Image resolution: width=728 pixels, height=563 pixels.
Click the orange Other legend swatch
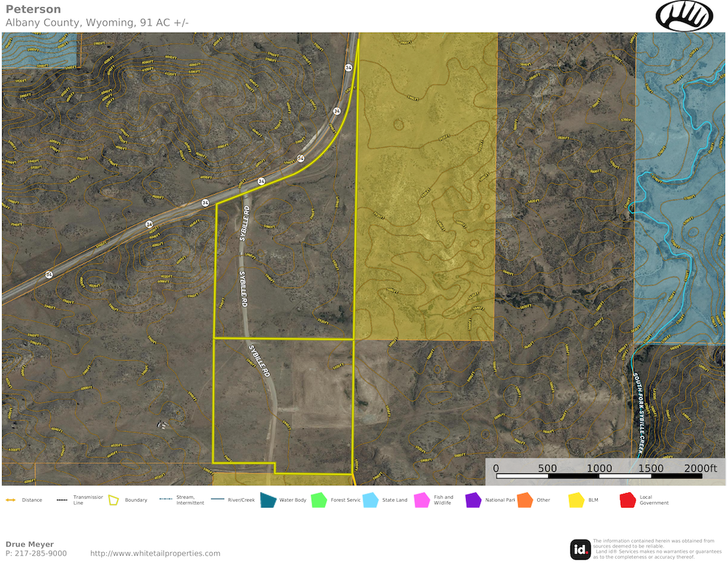tap(525, 500)
